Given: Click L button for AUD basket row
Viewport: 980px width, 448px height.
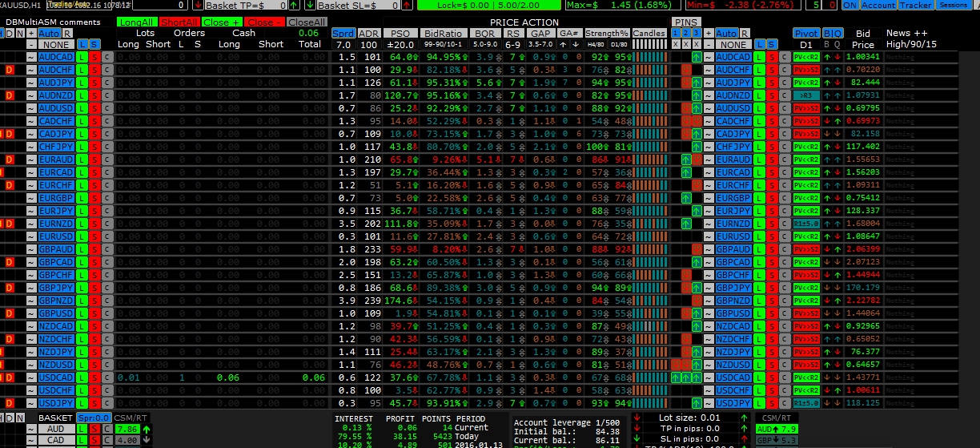Looking at the screenshot, I should 82,429.
